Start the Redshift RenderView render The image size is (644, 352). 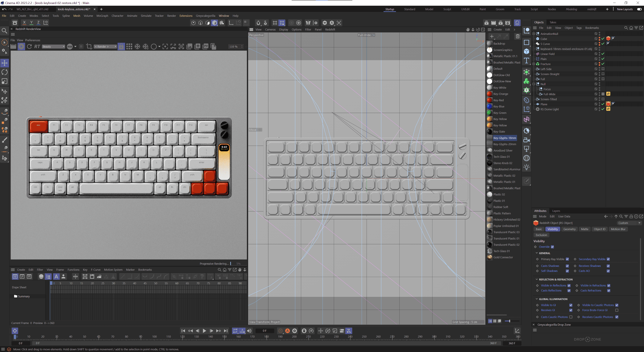click(21, 46)
